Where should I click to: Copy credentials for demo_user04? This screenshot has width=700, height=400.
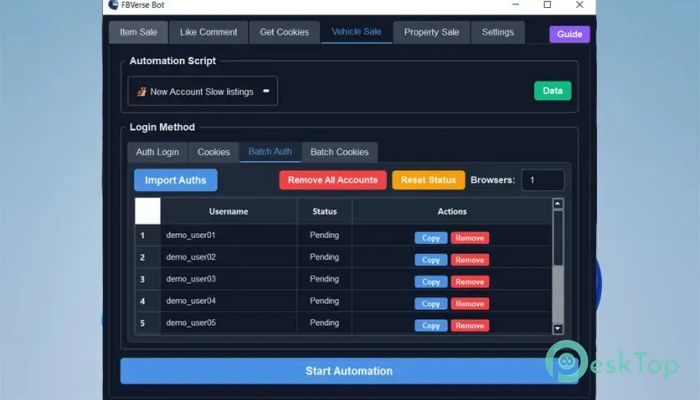(431, 304)
